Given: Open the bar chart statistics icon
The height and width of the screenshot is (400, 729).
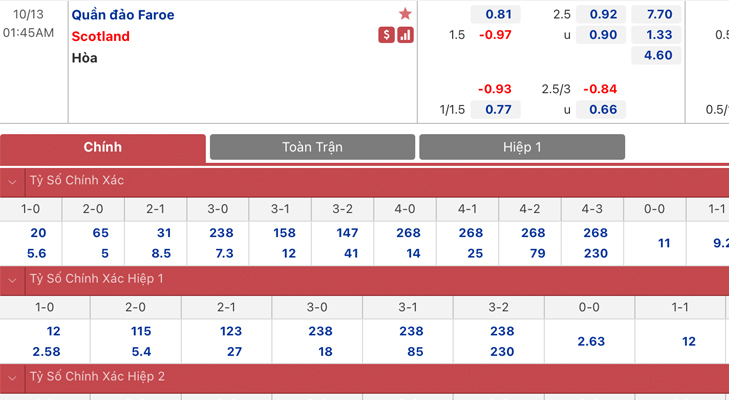Looking at the screenshot, I should coord(405,35).
